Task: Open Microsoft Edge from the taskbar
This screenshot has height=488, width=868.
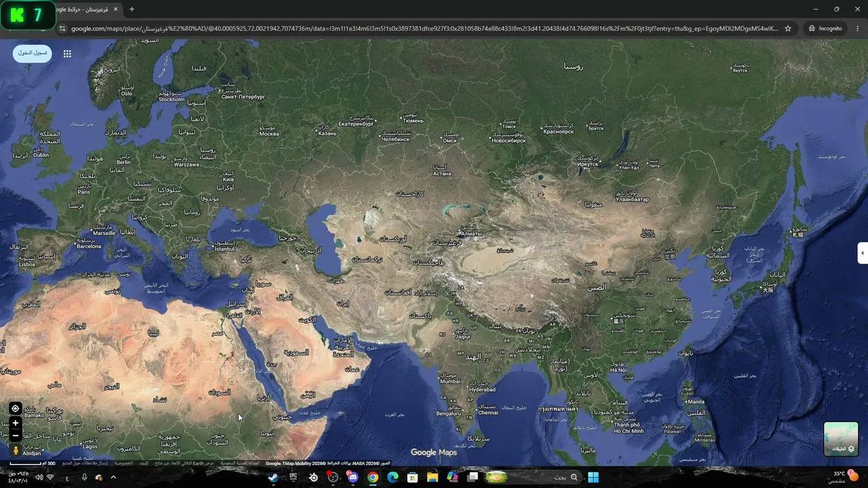Action: click(393, 477)
